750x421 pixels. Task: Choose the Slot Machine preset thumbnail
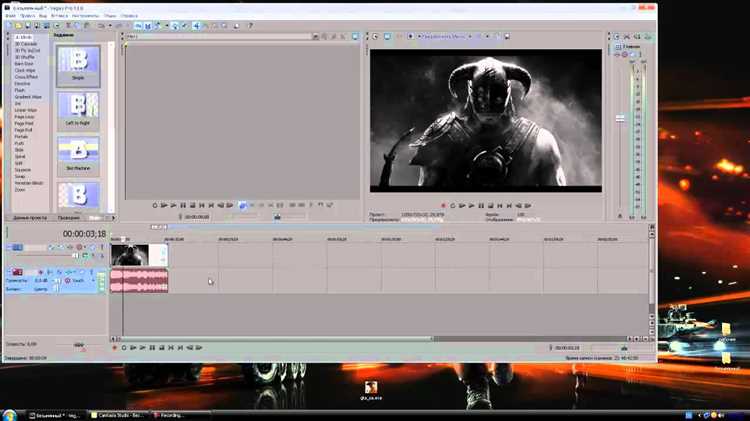coord(78,155)
